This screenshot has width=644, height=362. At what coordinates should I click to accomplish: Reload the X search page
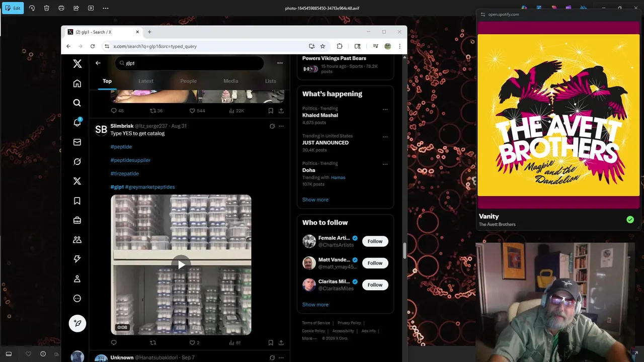tap(93, 46)
